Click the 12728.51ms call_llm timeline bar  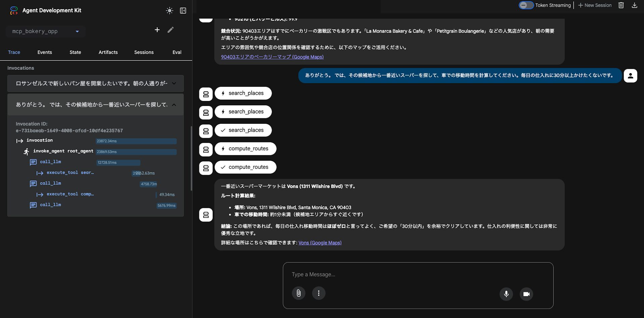pos(118,163)
